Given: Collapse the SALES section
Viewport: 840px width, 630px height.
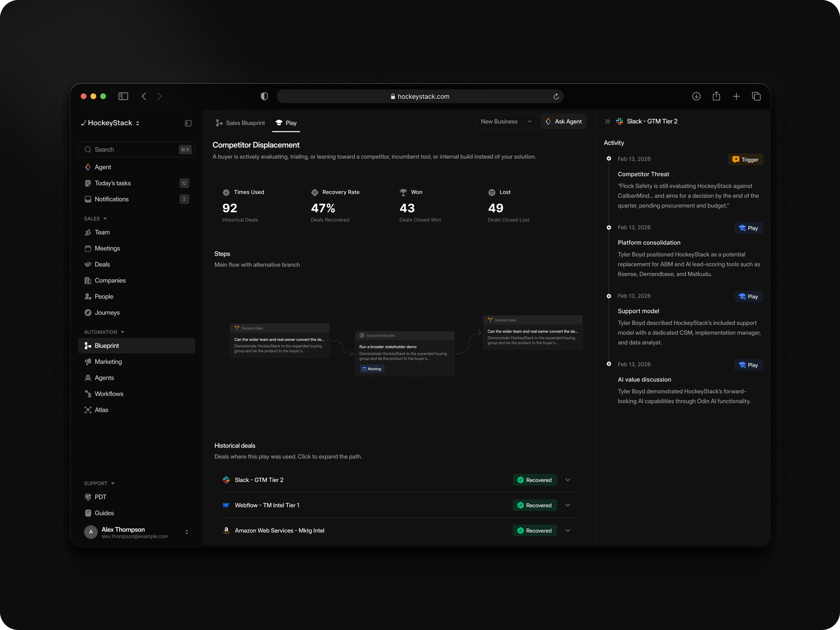Looking at the screenshot, I should (x=95, y=219).
